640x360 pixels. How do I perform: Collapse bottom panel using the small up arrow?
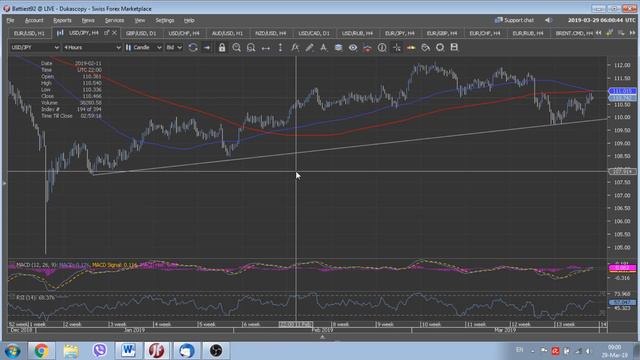[322, 337]
